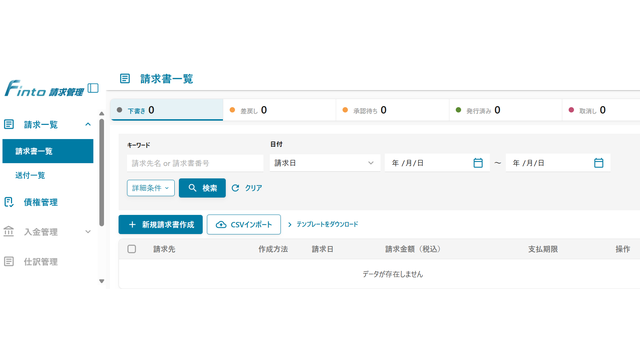Switch to the 承認待ち status tab
The height and width of the screenshot is (360, 640).
tap(393, 110)
